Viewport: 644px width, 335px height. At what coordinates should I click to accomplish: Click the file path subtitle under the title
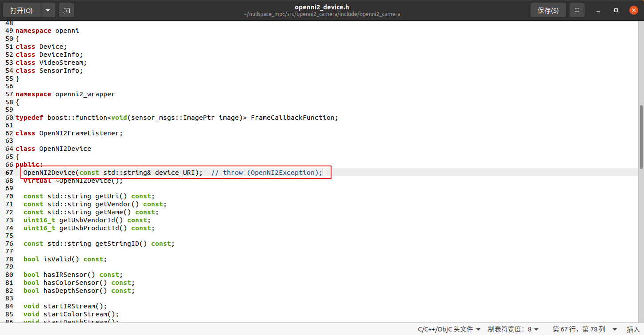point(322,14)
